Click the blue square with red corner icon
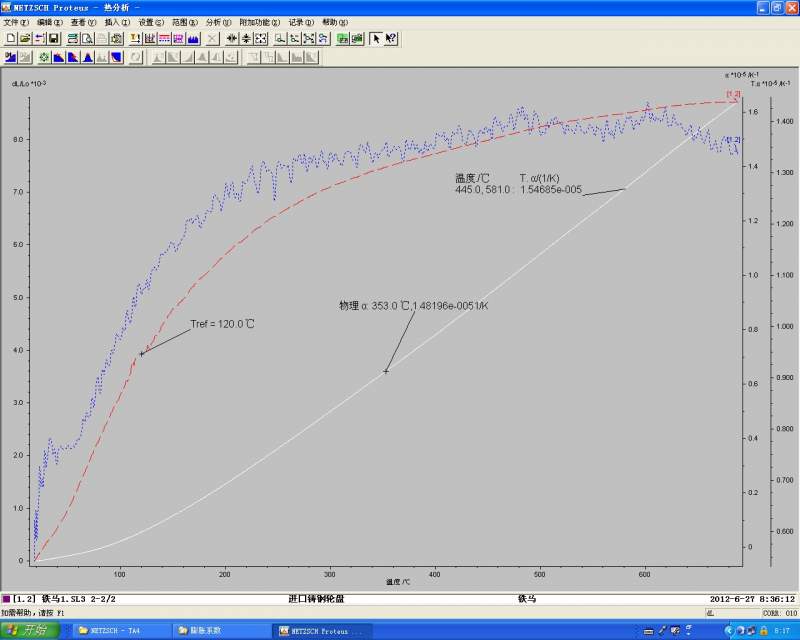Image resolution: width=800 pixels, height=640 pixels. pos(117,57)
